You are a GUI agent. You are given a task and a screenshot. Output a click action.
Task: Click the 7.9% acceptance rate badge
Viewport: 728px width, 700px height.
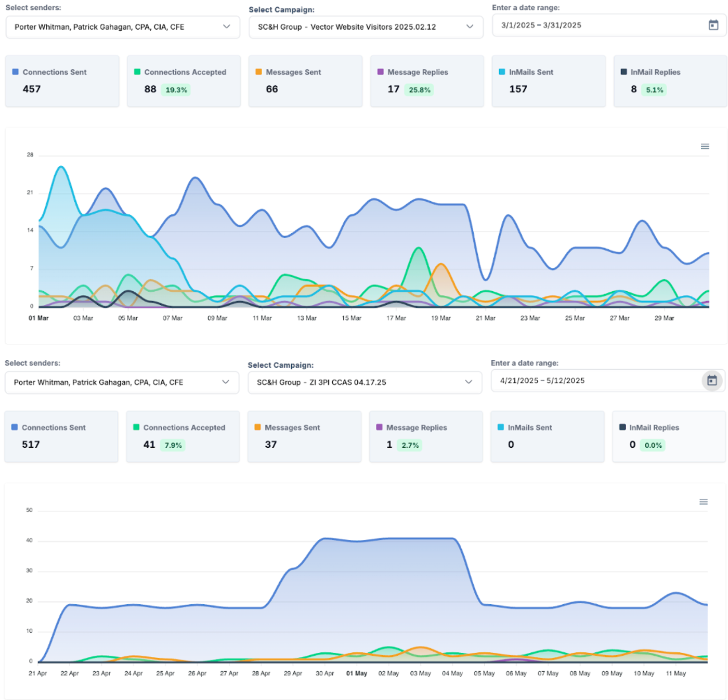pyautogui.click(x=173, y=445)
